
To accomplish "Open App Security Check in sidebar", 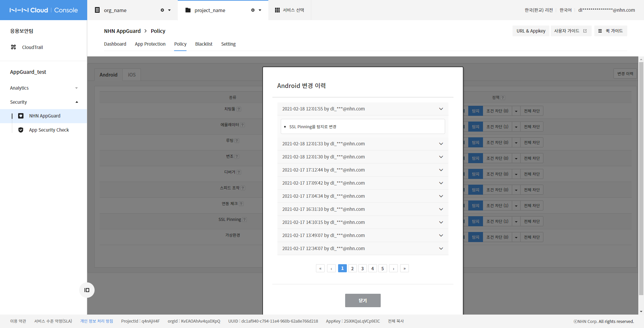I will tap(49, 130).
